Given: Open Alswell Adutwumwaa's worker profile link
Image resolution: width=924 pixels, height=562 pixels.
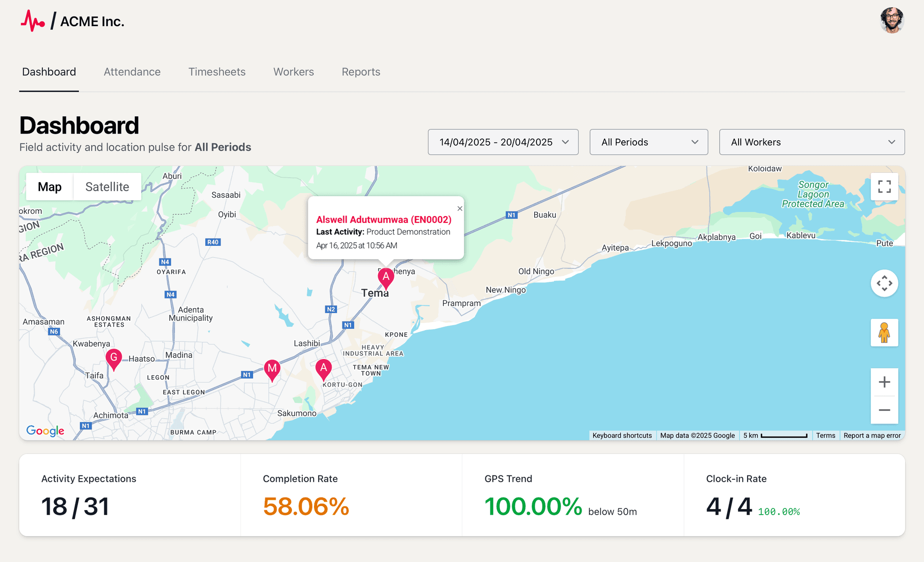Looking at the screenshot, I should [x=383, y=220].
